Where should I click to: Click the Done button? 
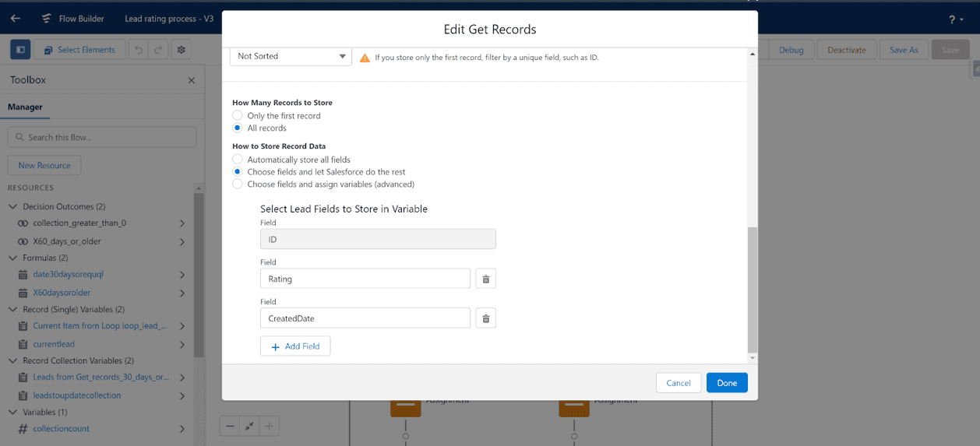tap(727, 383)
